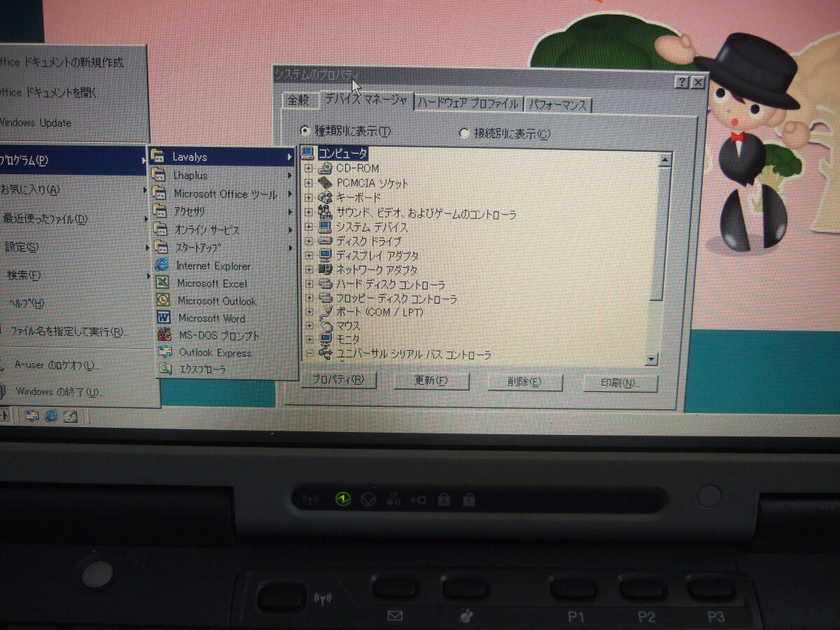This screenshot has width=840, height=630.
Task: Click the システム デバイス icon
Action: tap(325, 227)
